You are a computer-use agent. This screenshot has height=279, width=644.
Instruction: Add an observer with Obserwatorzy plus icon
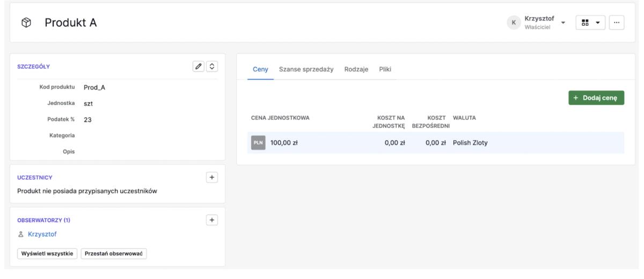point(211,220)
